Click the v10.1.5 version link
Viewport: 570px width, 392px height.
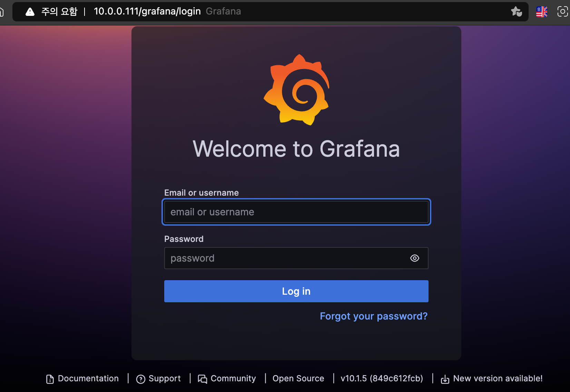(382, 379)
